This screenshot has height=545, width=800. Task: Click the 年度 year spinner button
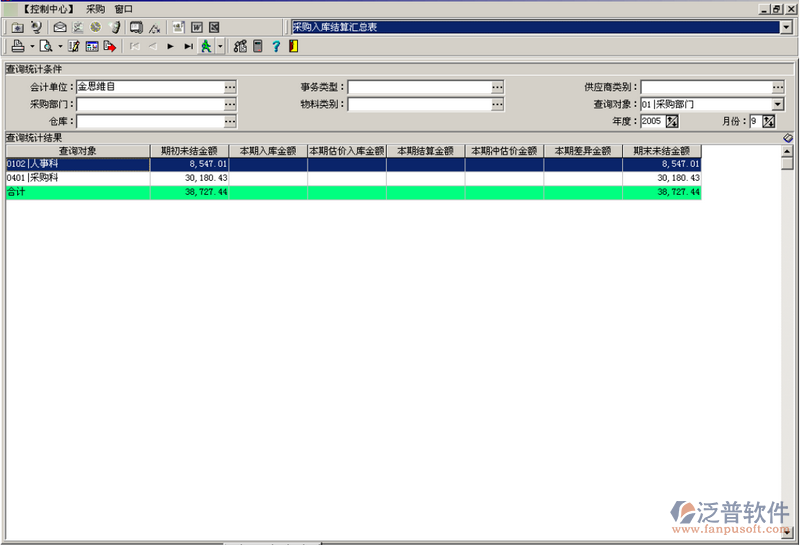[672, 121]
